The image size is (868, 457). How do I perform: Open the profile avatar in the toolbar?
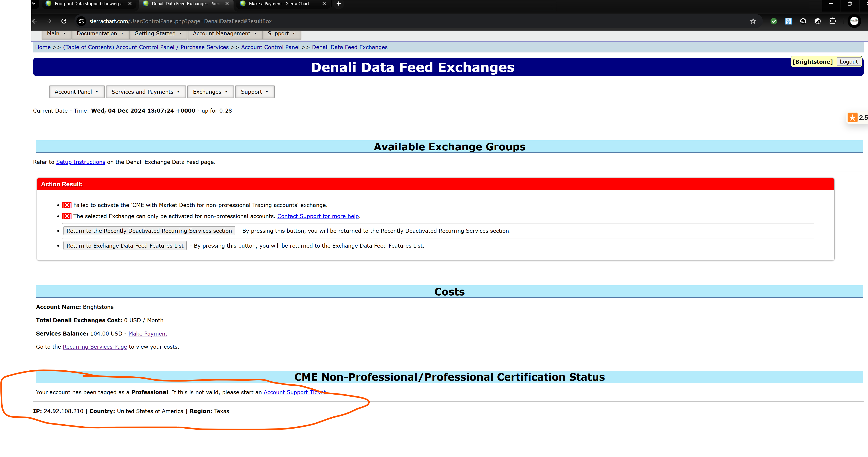point(854,21)
